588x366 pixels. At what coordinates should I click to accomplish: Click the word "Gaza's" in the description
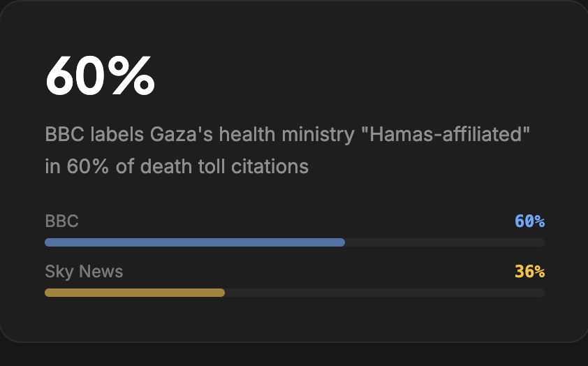click(180, 134)
